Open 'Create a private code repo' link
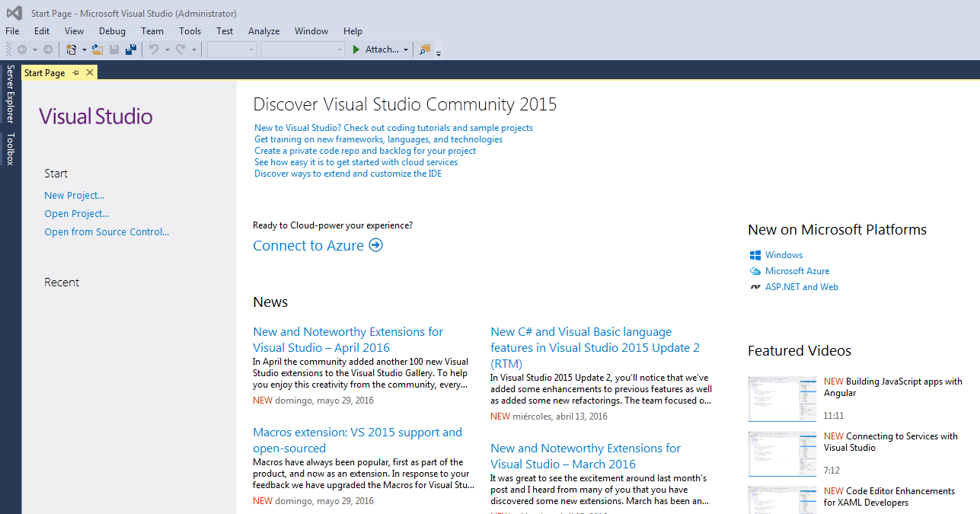980x514 pixels. tap(366, 151)
